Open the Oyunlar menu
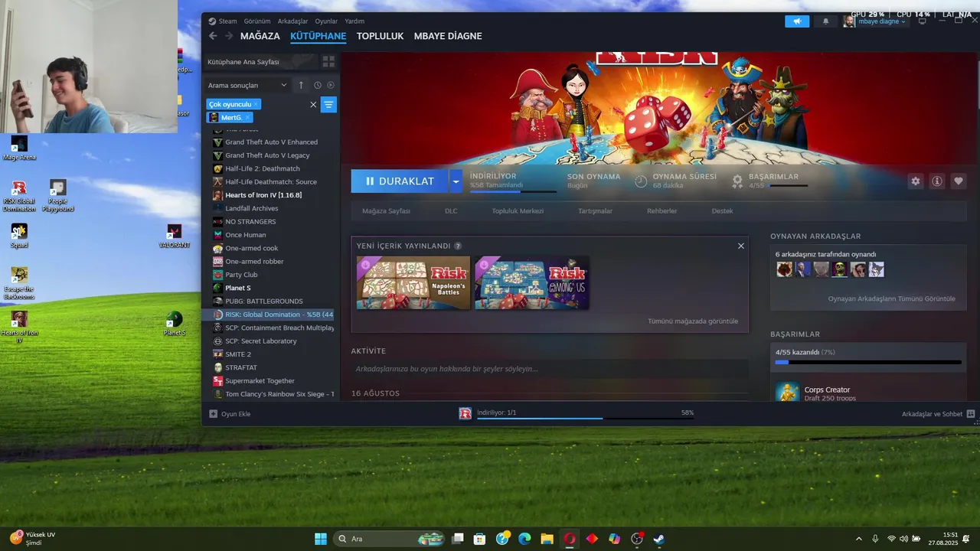This screenshot has width=980, height=551. pyautogui.click(x=326, y=21)
